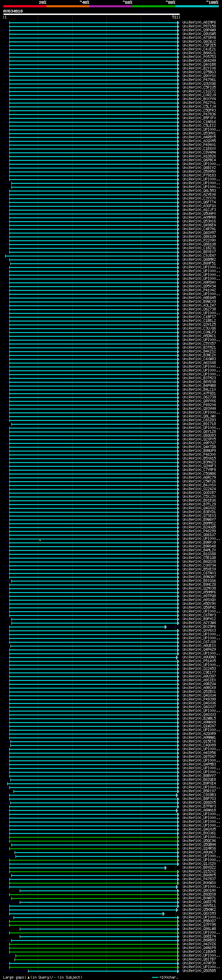Select the UniRef100_Q0V6X3 label
The image size is (222, 980).
pyautogui.click(x=199, y=630)
